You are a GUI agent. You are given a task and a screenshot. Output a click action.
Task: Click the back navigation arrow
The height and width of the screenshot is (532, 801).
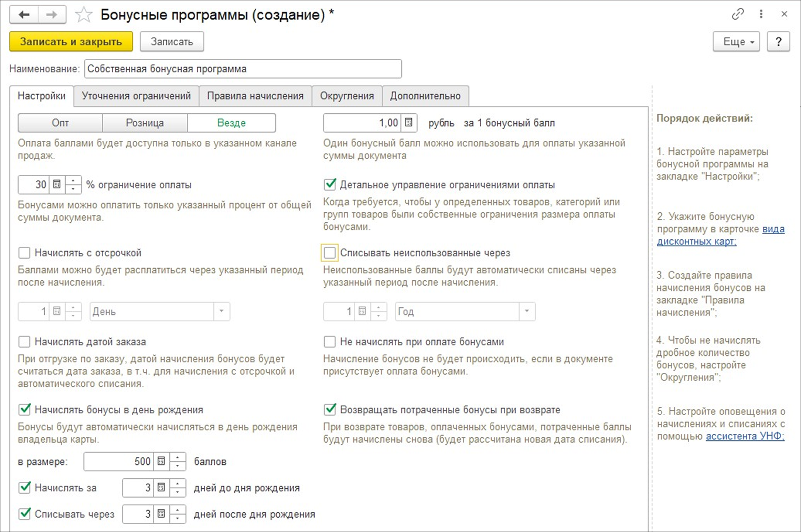click(x=24, y=15)
